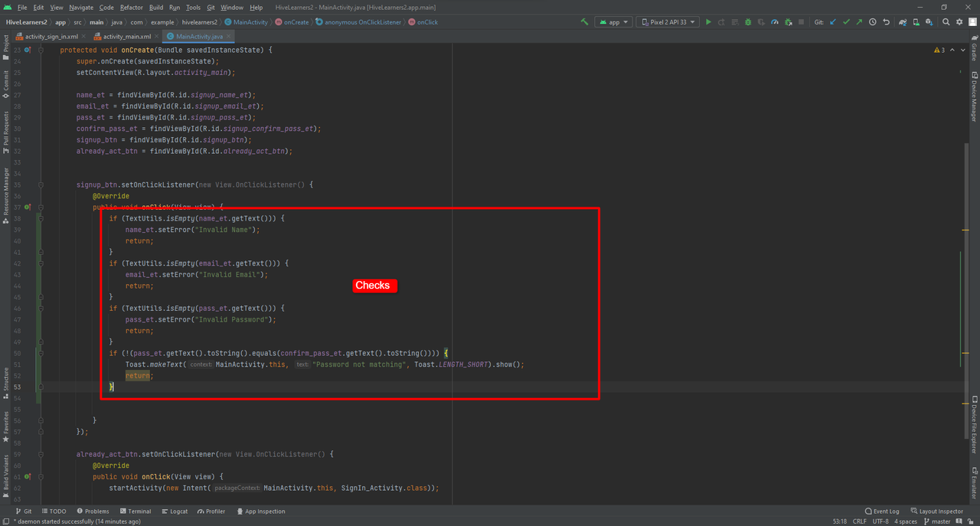Open the App Inspection tool window

point(260,511)
